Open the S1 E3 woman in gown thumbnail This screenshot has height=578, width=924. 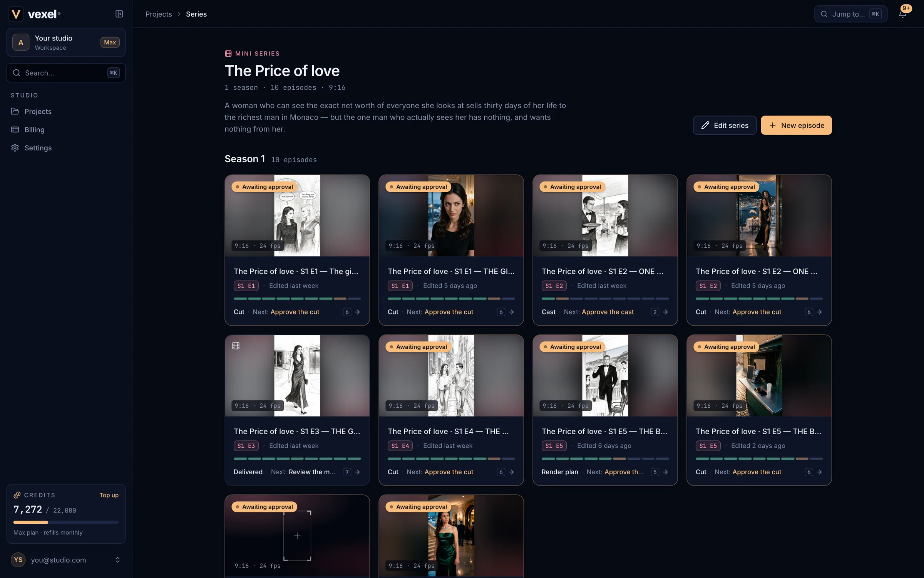[x=297, y=375]
